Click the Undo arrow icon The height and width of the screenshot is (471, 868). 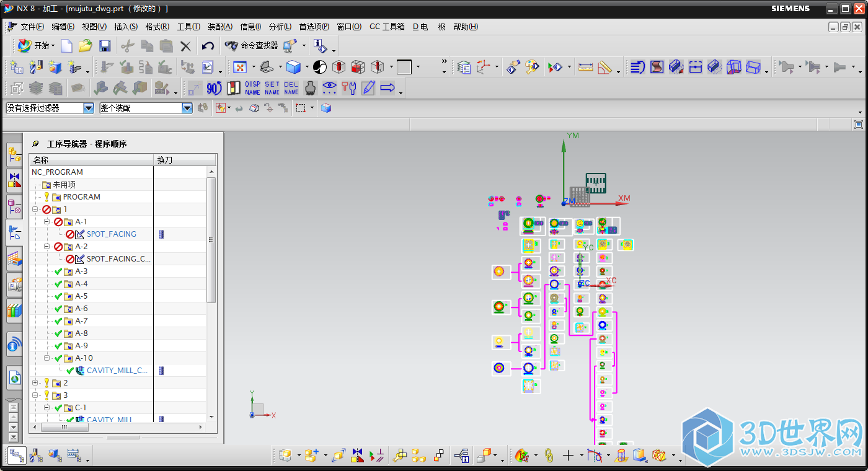pyautogui.click(x=208, y=46)
